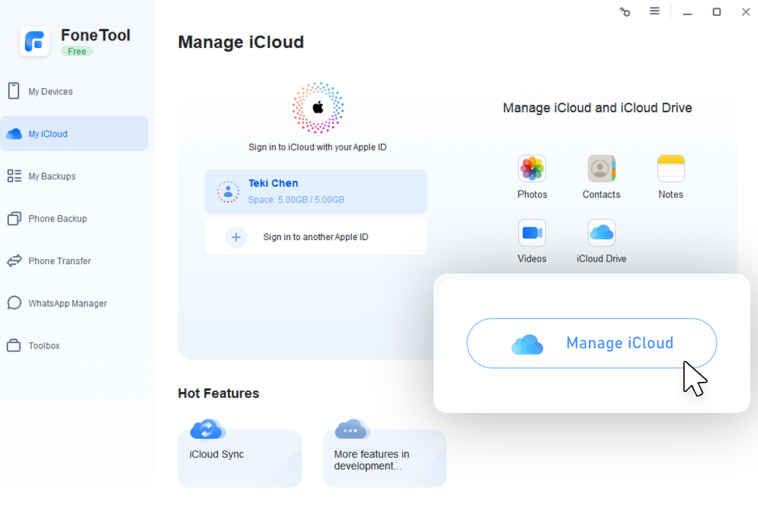Open the Contacts iCloud icon
The image size is (758, 532).
pos(601,169)
